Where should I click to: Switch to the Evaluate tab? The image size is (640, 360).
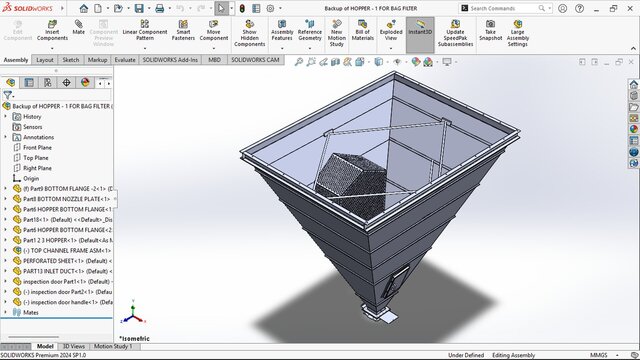tap(125, 60)
